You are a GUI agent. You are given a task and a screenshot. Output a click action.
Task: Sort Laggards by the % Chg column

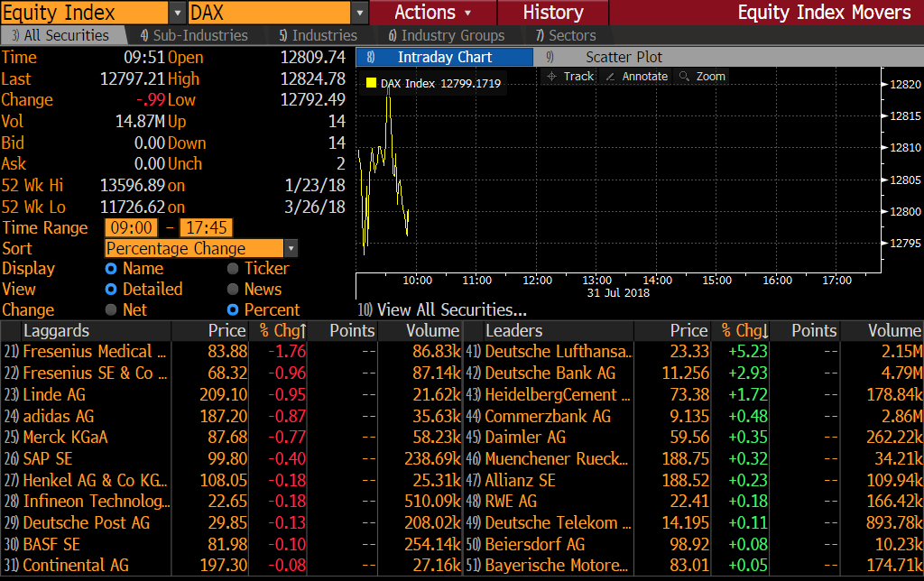pos(282,331)
